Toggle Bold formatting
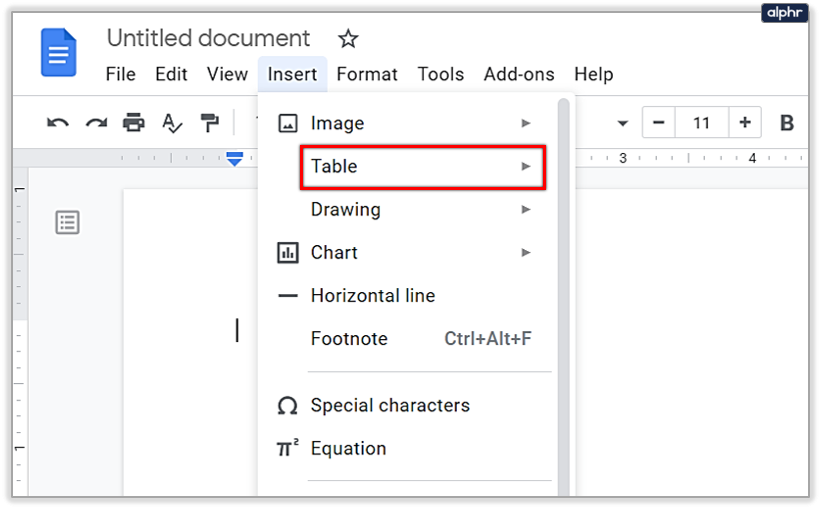Image resolution: width=821 pixels, height=509 pixels. pos(787,123)
